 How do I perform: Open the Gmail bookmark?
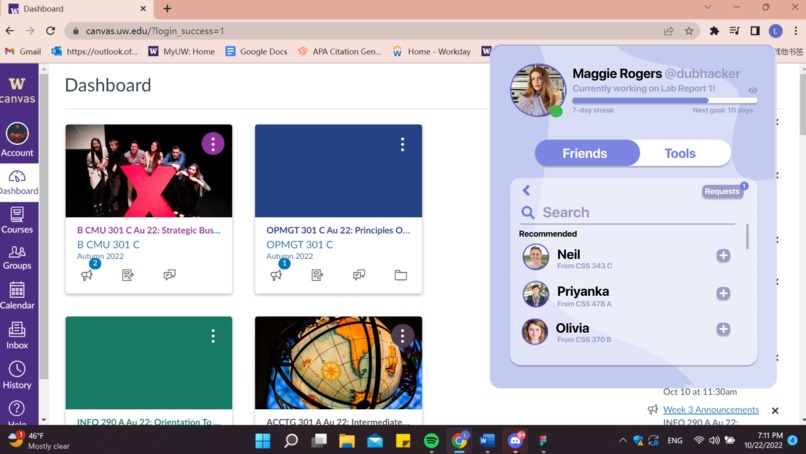[x=23, y=51]
